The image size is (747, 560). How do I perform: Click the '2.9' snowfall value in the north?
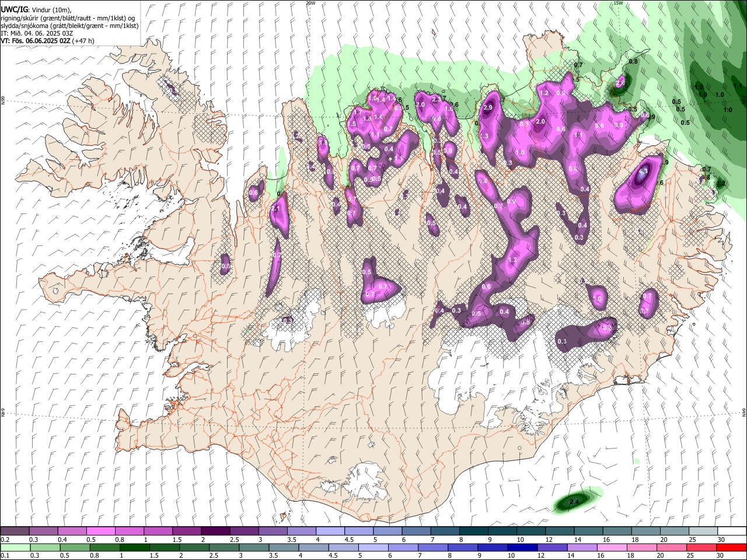point(488,107)
